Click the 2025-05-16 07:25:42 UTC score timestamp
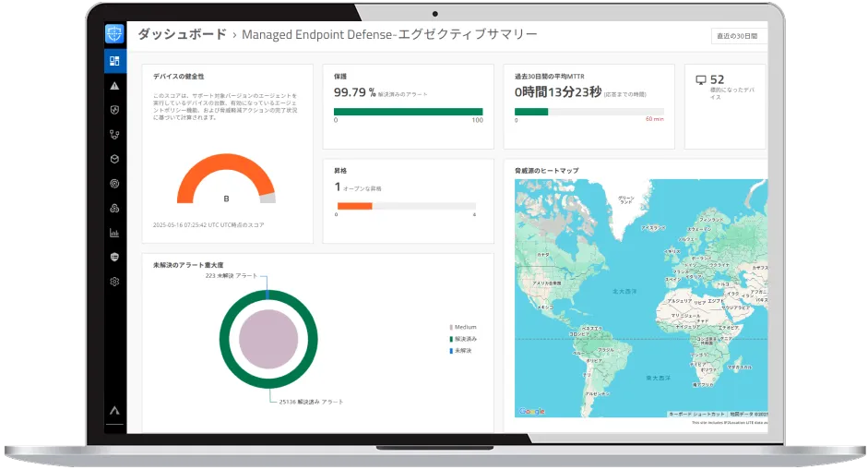The height and width of the screenshot is (470, 868). point(208,225)
